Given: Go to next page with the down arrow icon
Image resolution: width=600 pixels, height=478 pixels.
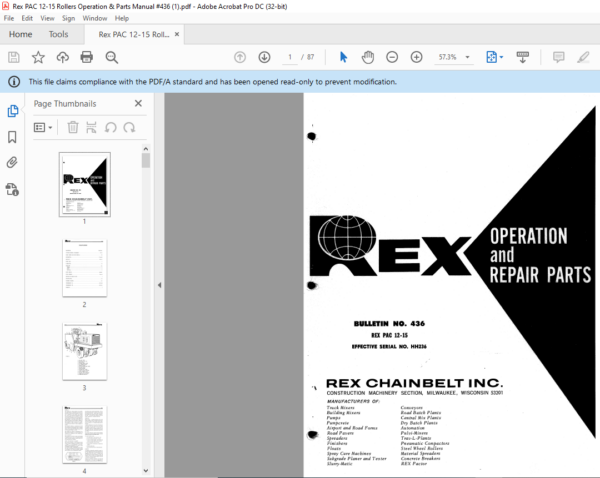Looking at the screenshot, I should point(264,57).
